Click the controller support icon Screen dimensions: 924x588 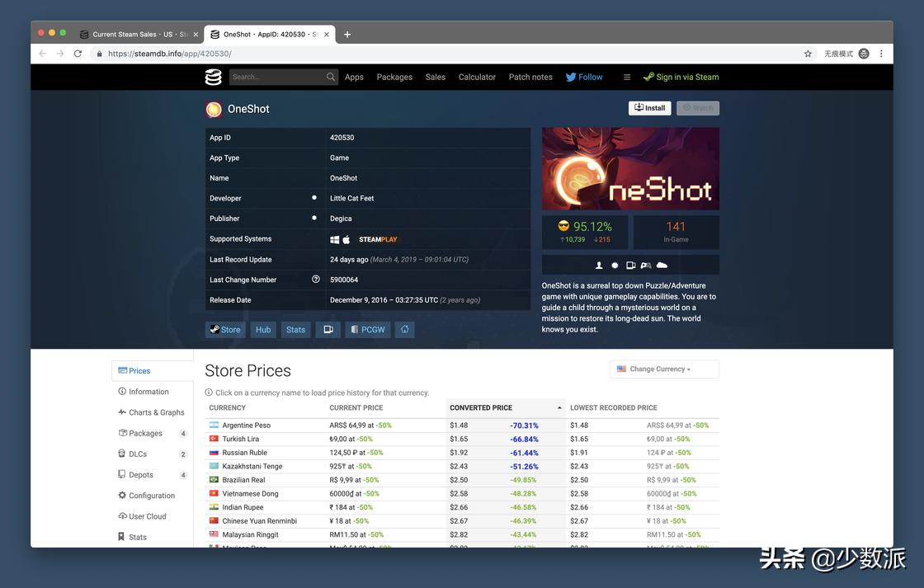[x=646, y=265]
